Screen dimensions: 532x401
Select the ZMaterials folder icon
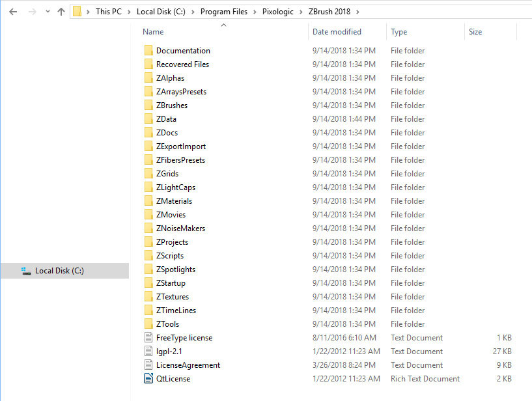(x=148, y=201)
